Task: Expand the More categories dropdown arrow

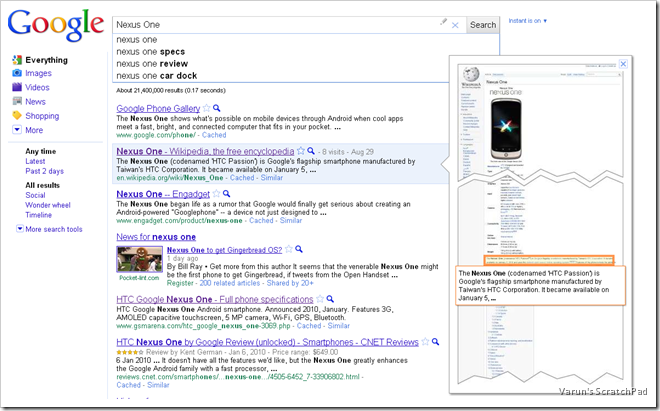Action: pos(17,130)
